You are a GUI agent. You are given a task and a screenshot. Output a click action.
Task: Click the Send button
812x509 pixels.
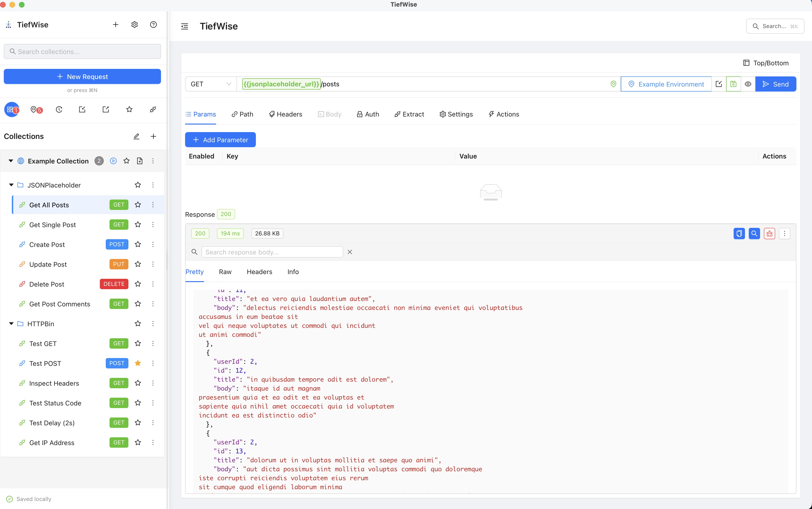click(x=776, y=84)
